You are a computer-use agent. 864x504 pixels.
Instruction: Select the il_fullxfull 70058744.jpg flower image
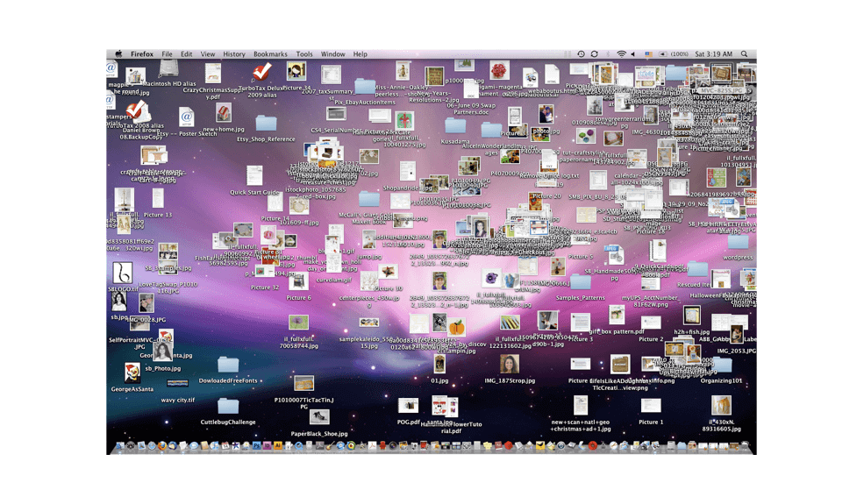(298, 323)
